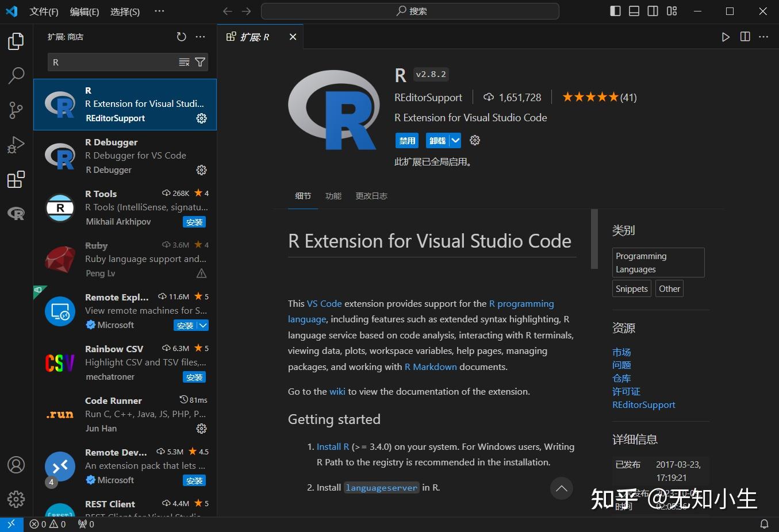Viewport: 779px width, 532px height.
Task: Toggle the bottom panel layout control
Action: 634,11
